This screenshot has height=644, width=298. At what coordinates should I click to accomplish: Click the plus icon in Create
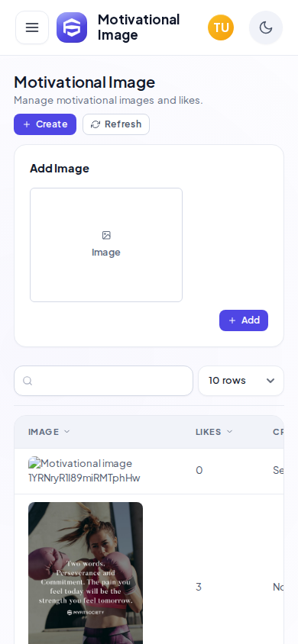27,124
